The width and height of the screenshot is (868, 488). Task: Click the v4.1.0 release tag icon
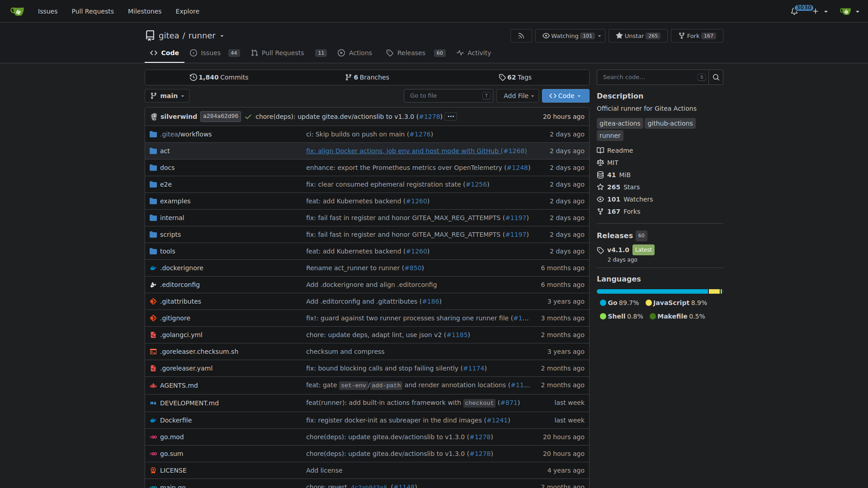[x=600, y=250]
